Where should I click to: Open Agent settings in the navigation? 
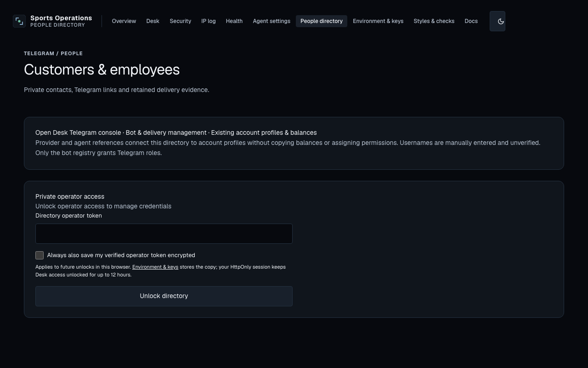[271, 21]
